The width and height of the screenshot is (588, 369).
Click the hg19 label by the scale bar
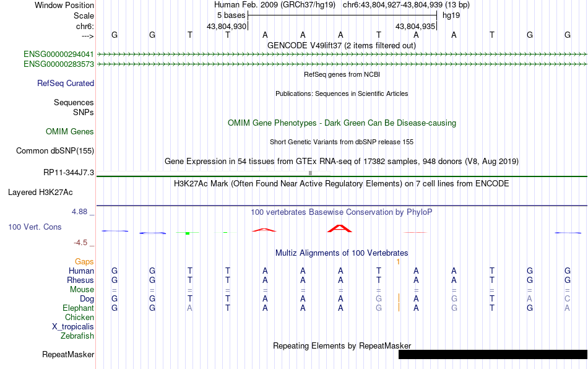click(451, 15)
